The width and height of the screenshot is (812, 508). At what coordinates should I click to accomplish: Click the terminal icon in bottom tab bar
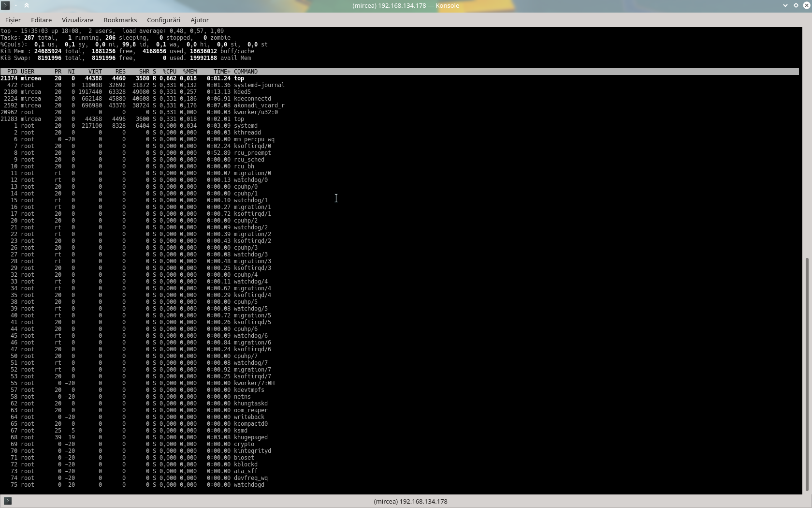[8, 501]
